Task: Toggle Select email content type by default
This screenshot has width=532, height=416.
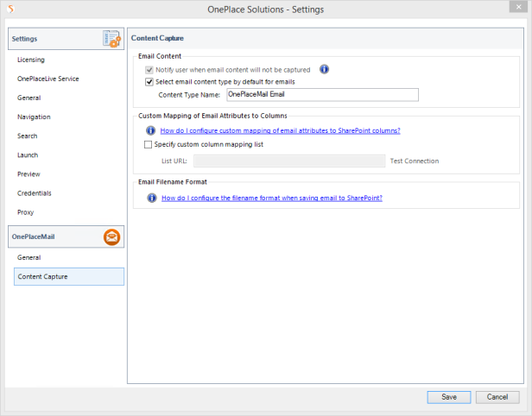Action: (149, 82)
